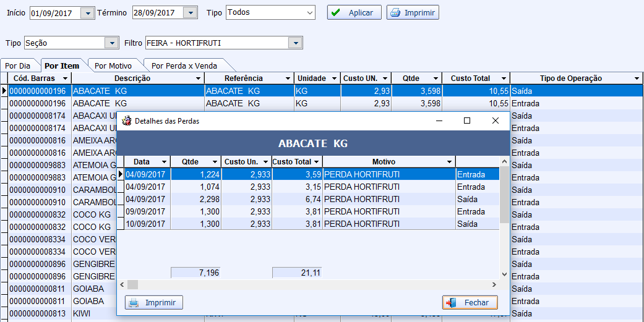Click the exit door icon on Fechar
Screen dimensions: 644x322
coord(452,303)
